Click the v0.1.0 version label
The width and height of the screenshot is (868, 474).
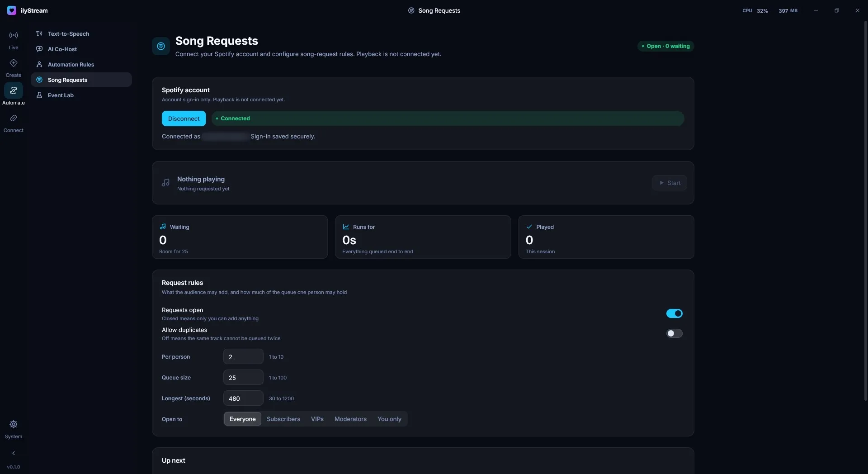(x=14, y=467)
